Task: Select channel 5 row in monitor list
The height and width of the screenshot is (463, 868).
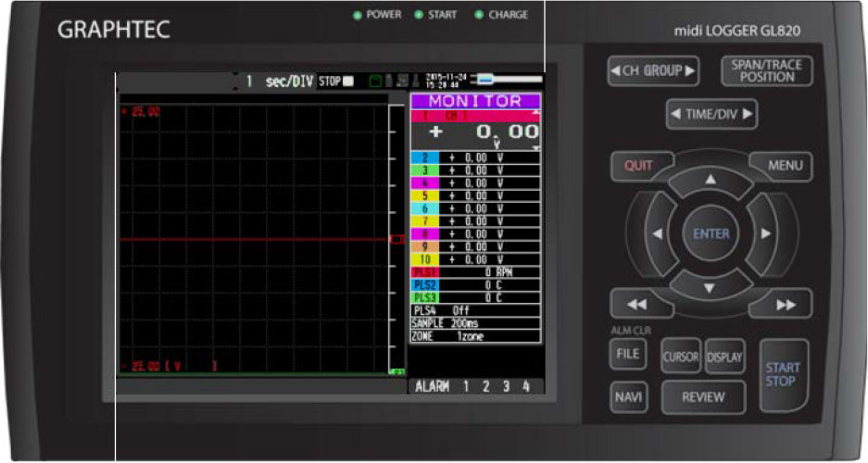Action: click(x=475, y=195)
